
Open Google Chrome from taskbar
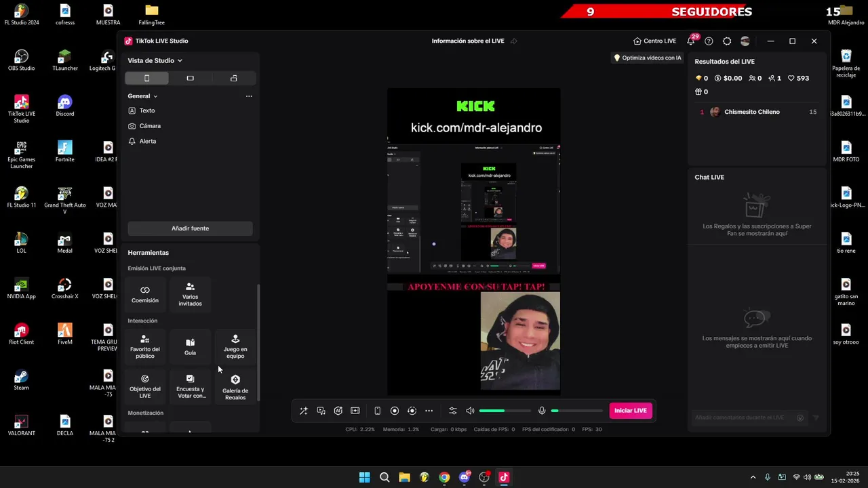(x=444, y=477)
